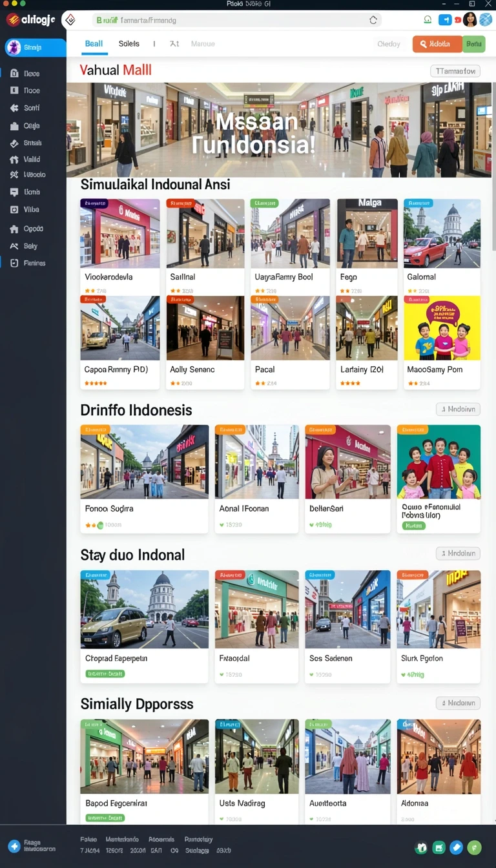This screenshot has width=496, height=868.
Task: Click the Deve sidebar icon
Action: [x=14, y=74]
